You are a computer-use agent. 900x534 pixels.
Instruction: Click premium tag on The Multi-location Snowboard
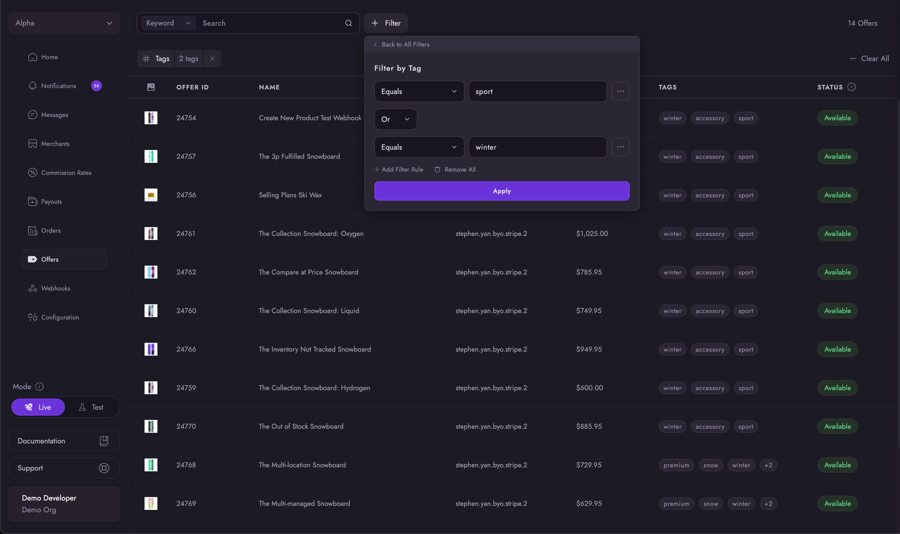click(676, 465)
